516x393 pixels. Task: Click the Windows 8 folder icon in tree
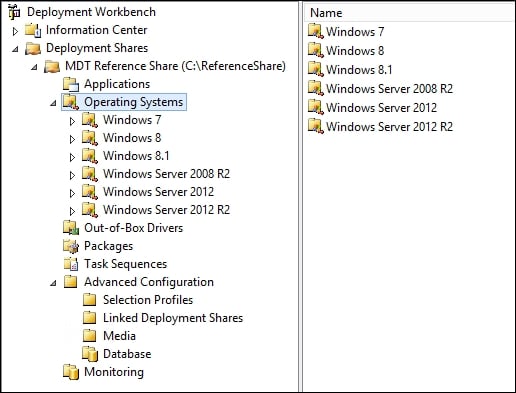click(90, 138)
